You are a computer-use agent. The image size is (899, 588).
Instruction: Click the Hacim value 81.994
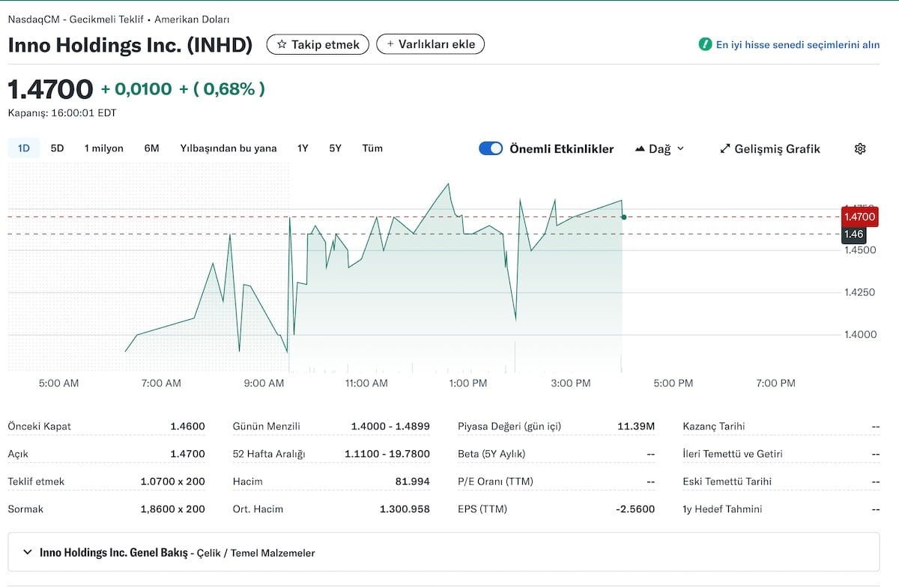coord(413,482)
